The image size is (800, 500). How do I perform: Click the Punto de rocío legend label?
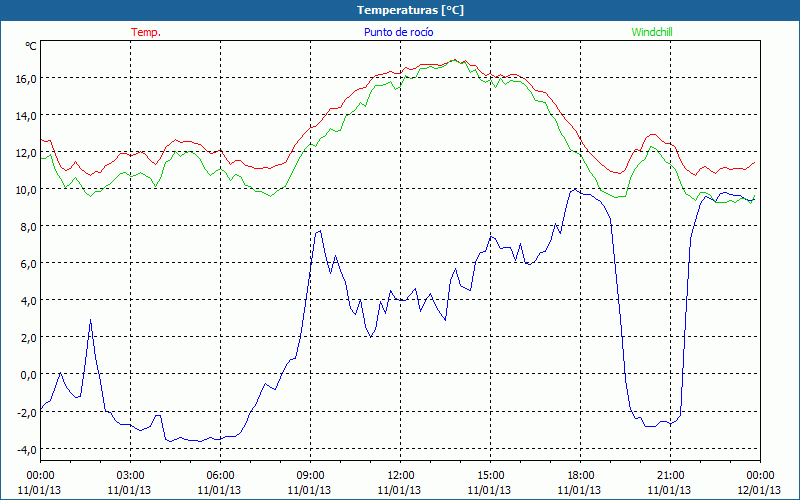398,32
